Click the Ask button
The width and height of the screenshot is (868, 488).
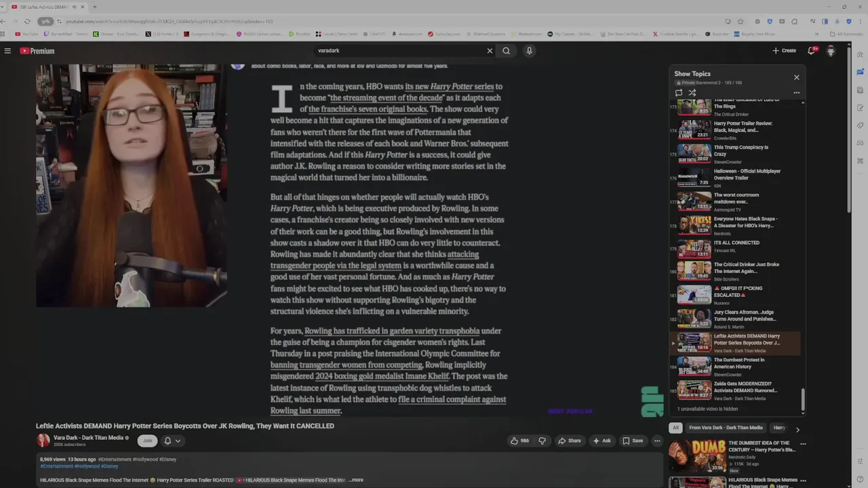601,441
